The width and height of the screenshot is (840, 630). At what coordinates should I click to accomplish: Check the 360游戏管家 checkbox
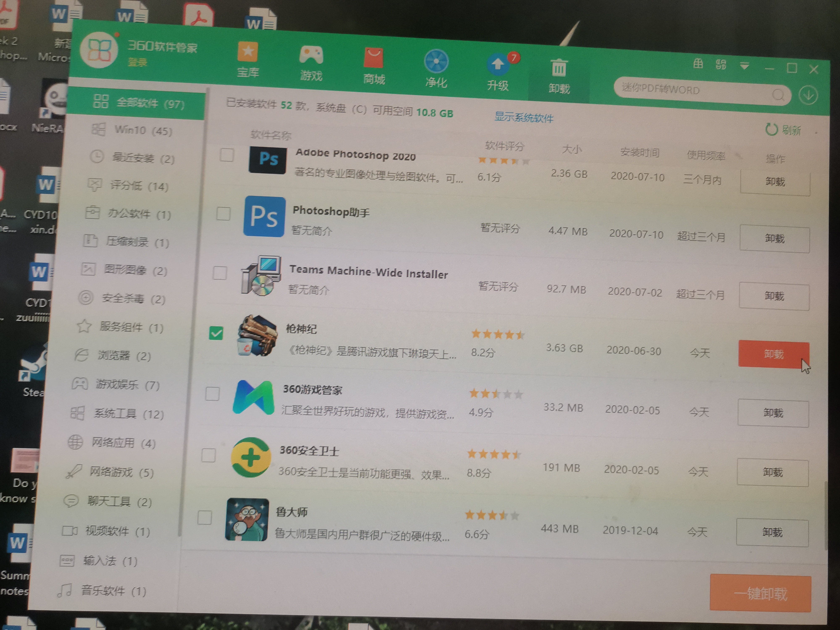pos(212,393)
